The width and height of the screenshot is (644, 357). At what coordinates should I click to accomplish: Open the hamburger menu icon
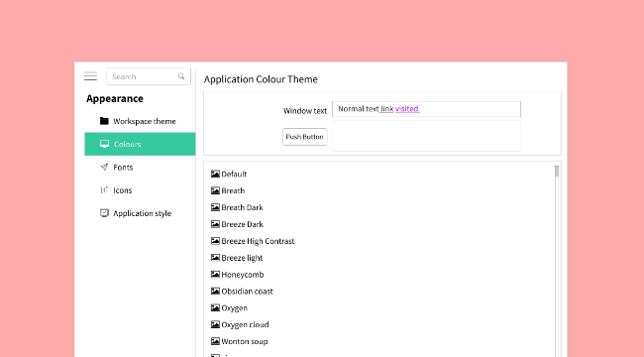90,76
